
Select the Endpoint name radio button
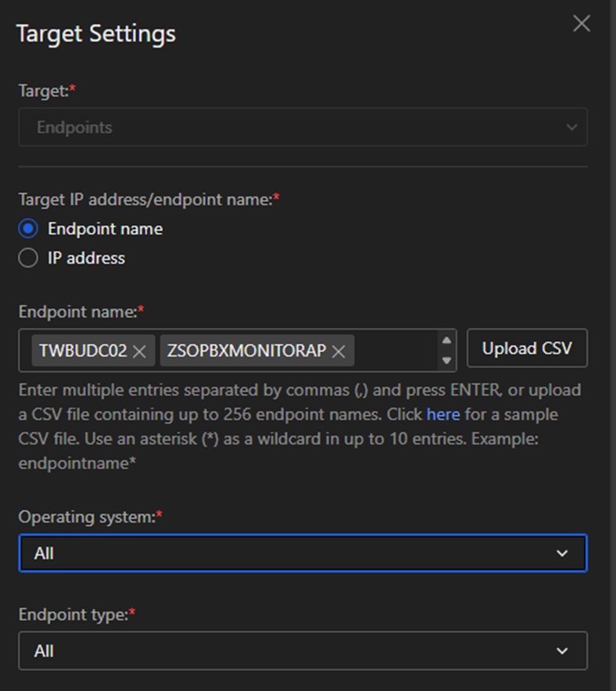(28, 229)
